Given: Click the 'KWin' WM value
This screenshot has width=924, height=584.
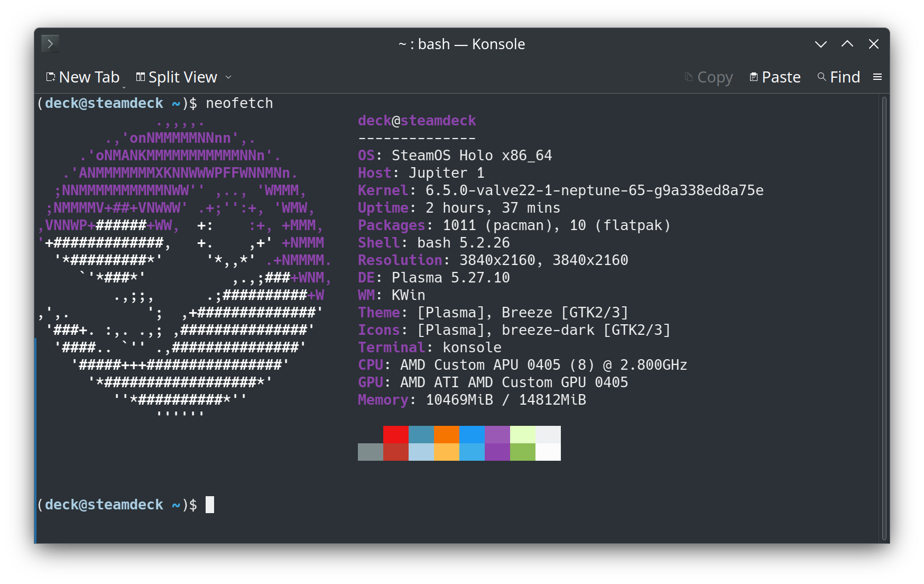Looking at the screenshot, I should point(409,295).
